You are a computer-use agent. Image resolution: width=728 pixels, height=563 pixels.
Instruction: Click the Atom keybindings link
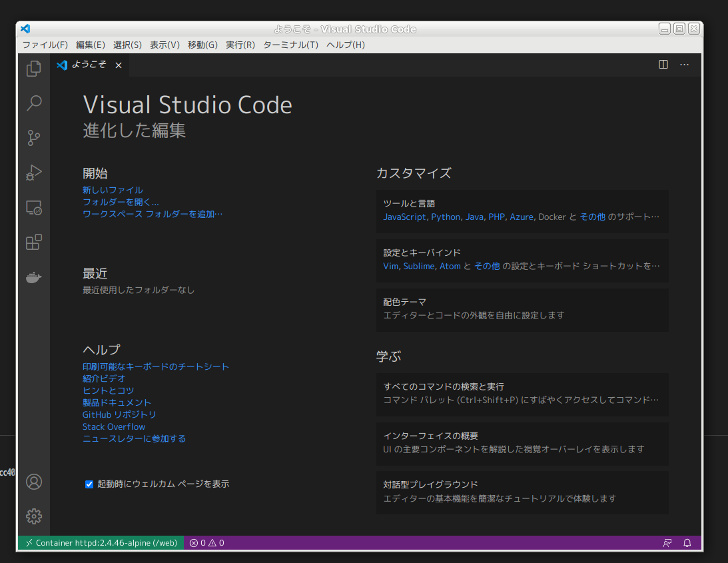450,266
